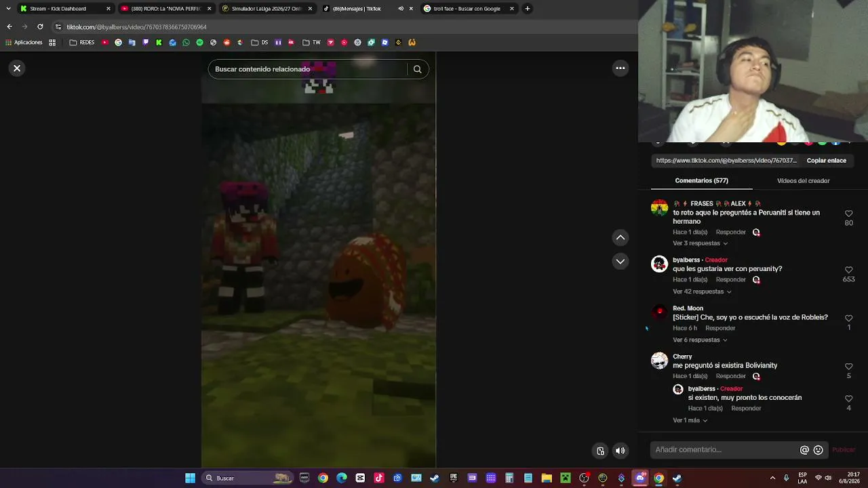Switch to the 'Comentarios (577)' tab
Screen dimensions: 868x488
[701, 181]
